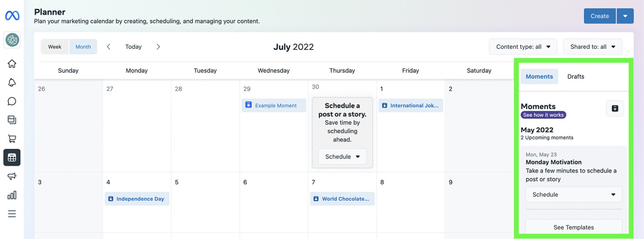Select the Drafts tab

click(576, 76)
